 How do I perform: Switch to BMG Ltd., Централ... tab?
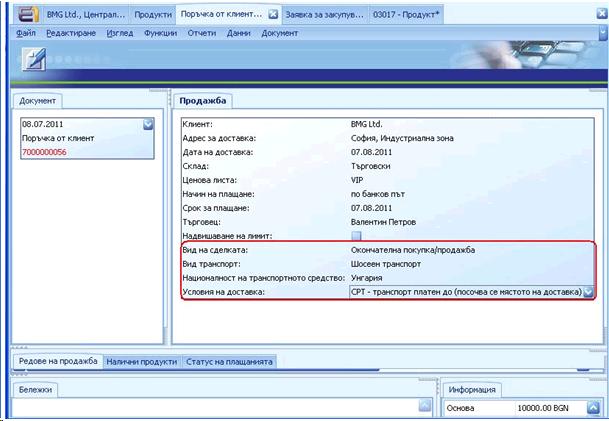click(86, 15)
